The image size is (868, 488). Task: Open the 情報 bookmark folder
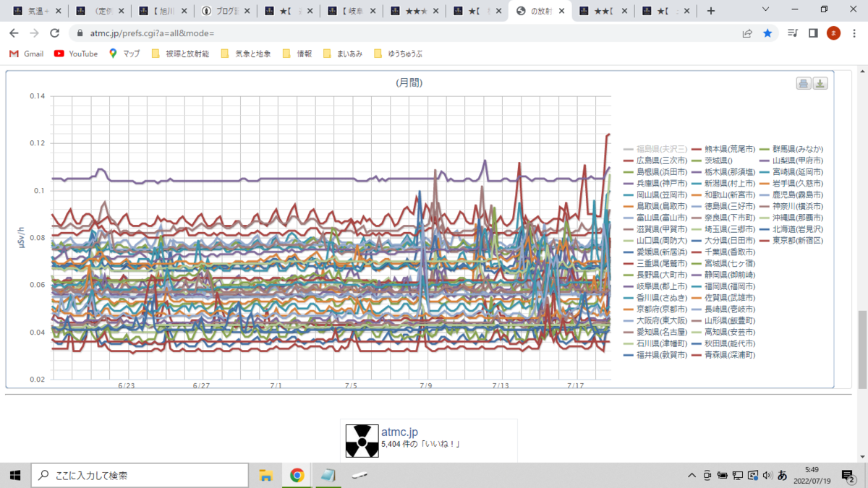[x=298, y=53]
